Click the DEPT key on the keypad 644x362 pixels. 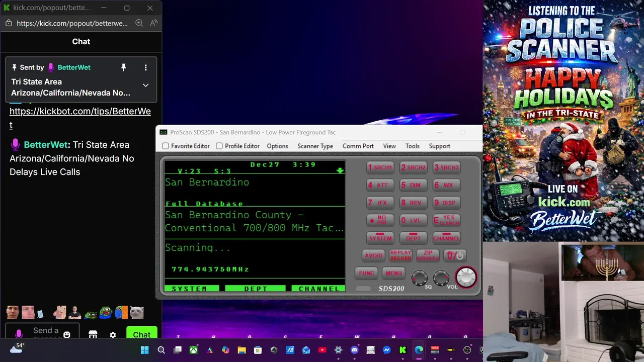coord(414,237)
